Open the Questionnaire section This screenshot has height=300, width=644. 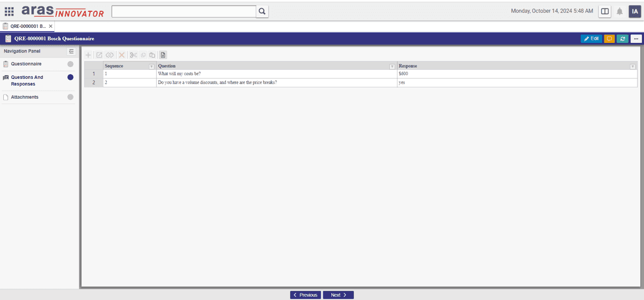click(26, 64)
